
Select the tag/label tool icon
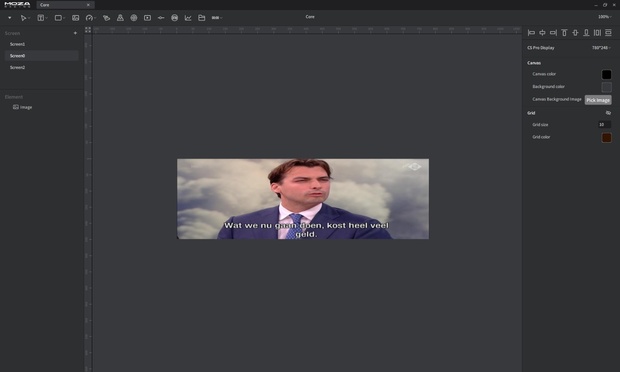106,18
